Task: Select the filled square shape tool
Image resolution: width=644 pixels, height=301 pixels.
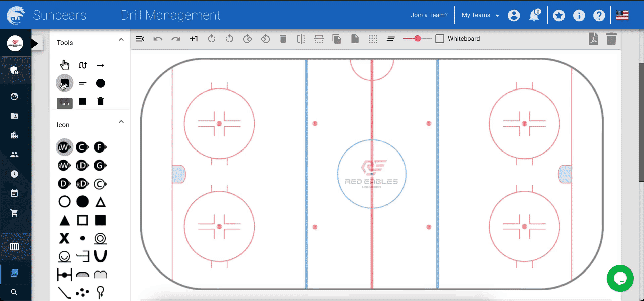Action: pyautogui.click(x=83, y=101)
